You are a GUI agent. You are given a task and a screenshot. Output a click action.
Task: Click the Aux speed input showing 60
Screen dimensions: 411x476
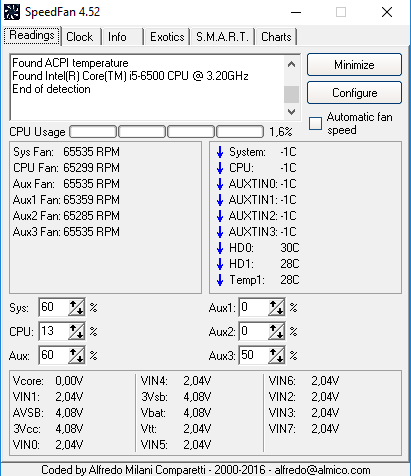point(54,355)
